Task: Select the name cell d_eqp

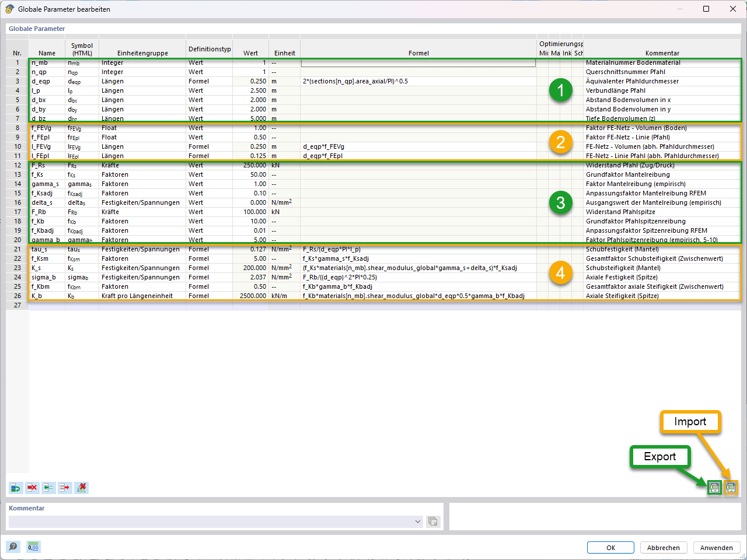Action: (x=47, y=81)
